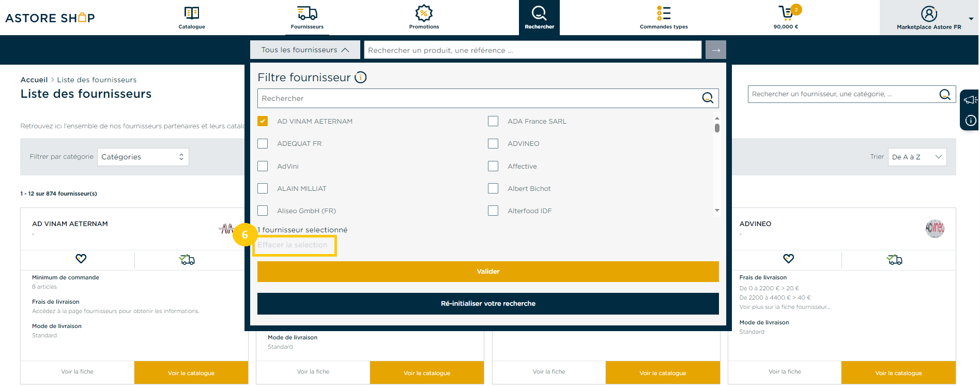
Task: Click the '1 fournisseur selectionné' text
Action: pos(302,230)
